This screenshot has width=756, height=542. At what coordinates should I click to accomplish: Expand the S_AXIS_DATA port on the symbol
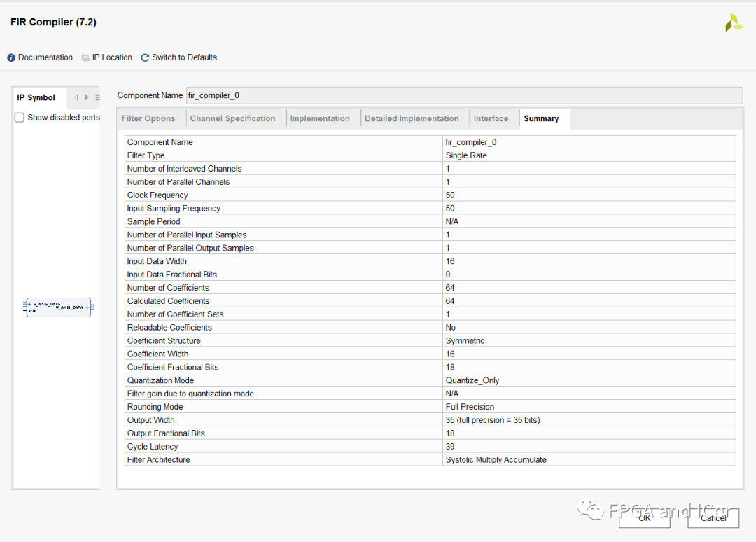[x=29, y=305]
